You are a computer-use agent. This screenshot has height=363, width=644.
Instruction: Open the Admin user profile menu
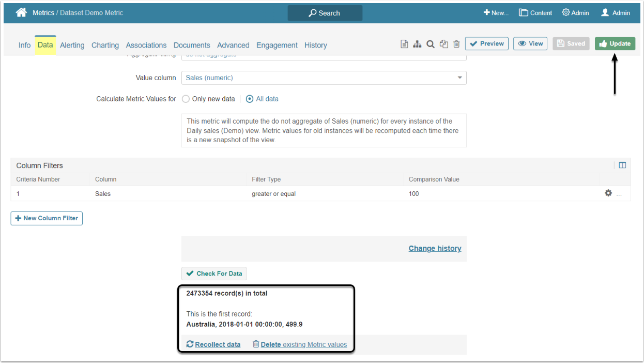(x=616, y=13)
